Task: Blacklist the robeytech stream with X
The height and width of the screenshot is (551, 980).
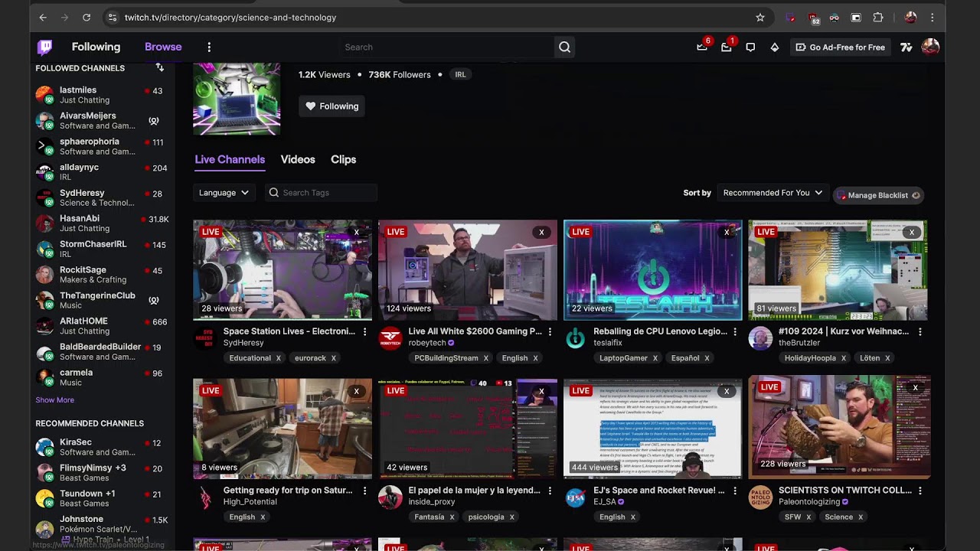Action: [x=541, y=232]
